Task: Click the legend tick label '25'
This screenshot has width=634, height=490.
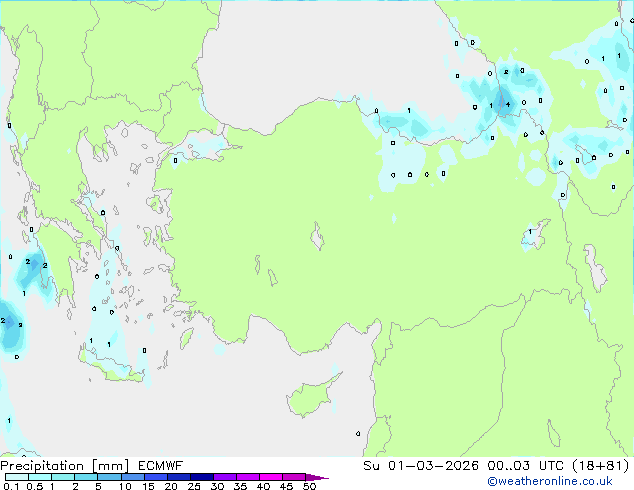Action: point(194,486)
